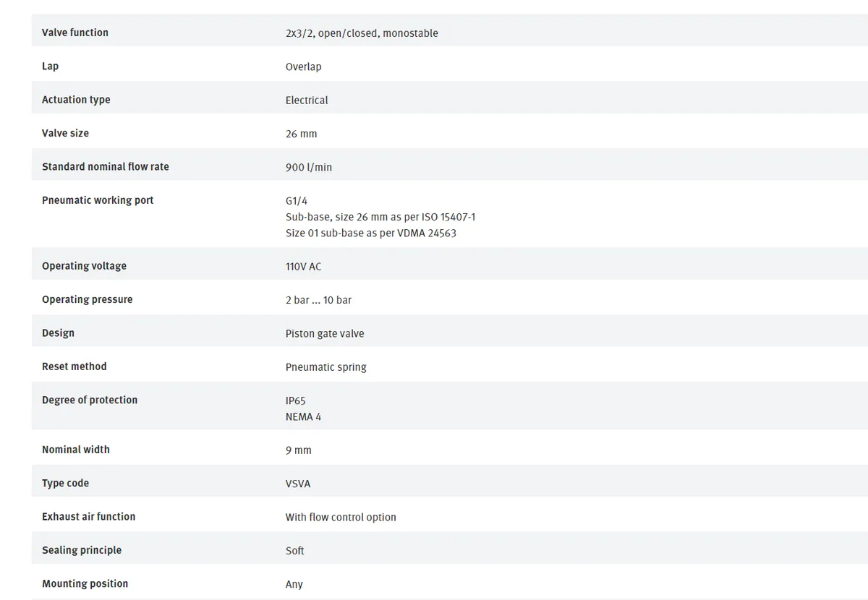Click the VSVA type code value
This screenshot has height=600, width=868.
(x=298, y=484)
